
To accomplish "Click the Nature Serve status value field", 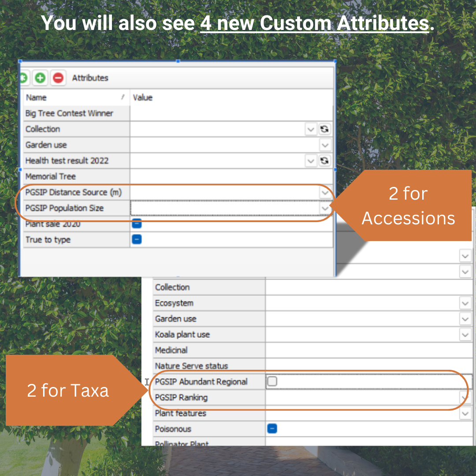I will tap(368, 366).
